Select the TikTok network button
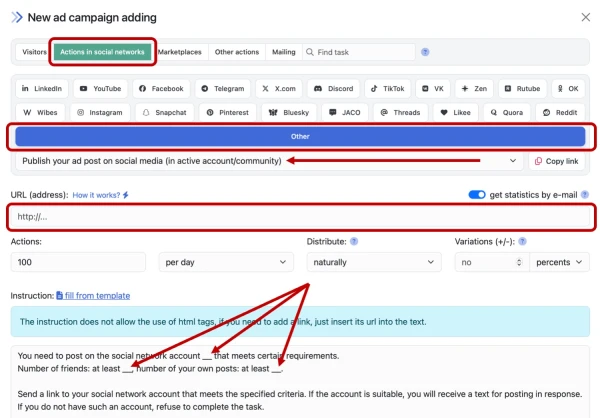Viewport: 600px width, 418px height. click(386, 88)
